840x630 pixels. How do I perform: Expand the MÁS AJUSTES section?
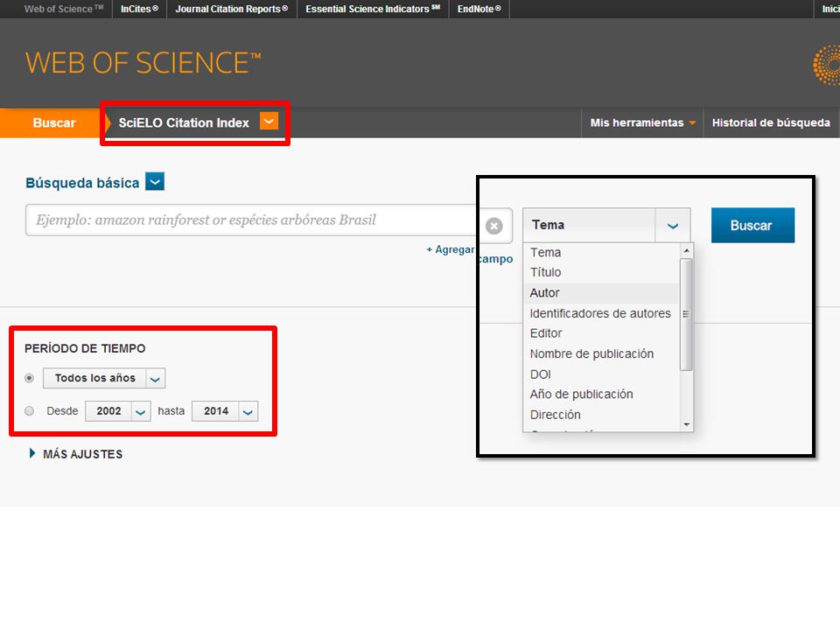pyautogui.click(x=75, y=454)
